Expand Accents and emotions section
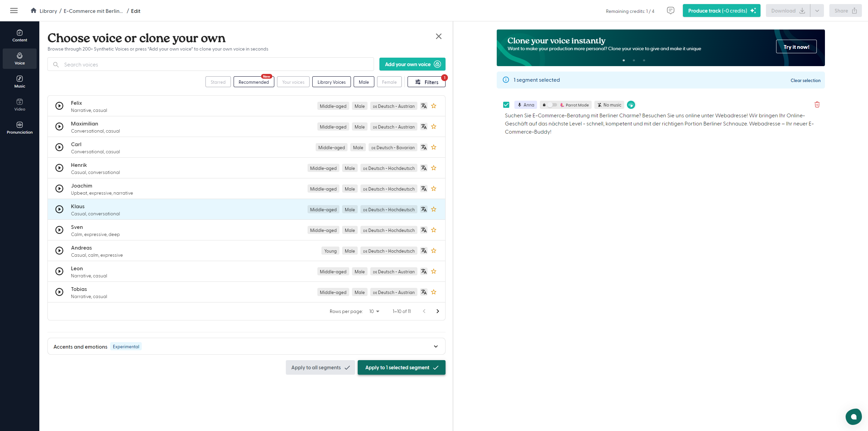The height and width of the screenshot is (431, 868). 436,346
